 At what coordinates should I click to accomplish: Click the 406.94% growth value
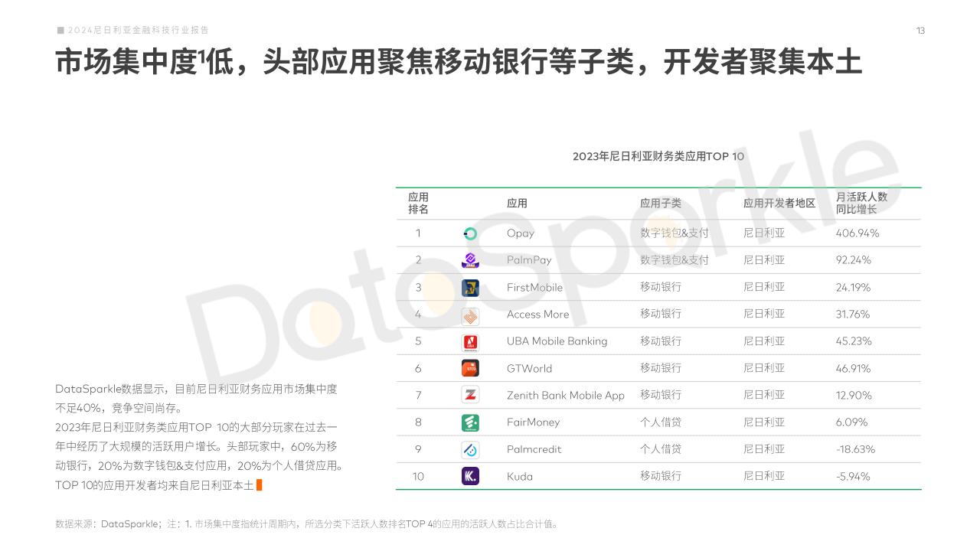(x=857, y=233)
